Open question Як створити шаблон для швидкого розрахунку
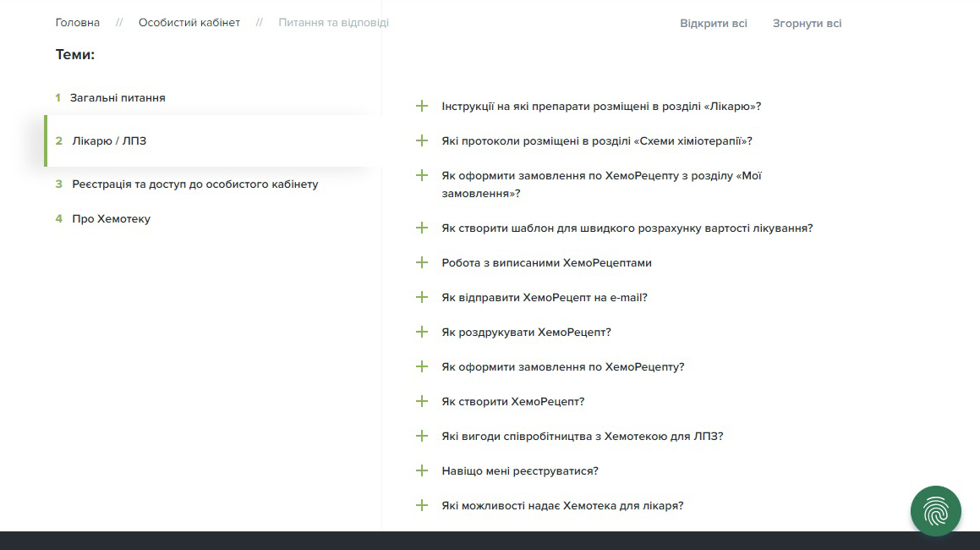980x550 pixels. tap(627, 228)
